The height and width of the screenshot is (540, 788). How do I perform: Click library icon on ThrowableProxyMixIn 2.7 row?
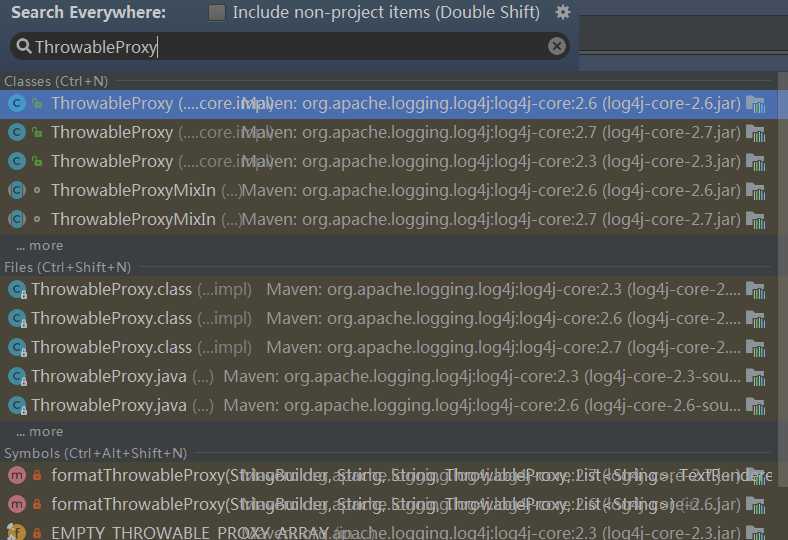756,220
